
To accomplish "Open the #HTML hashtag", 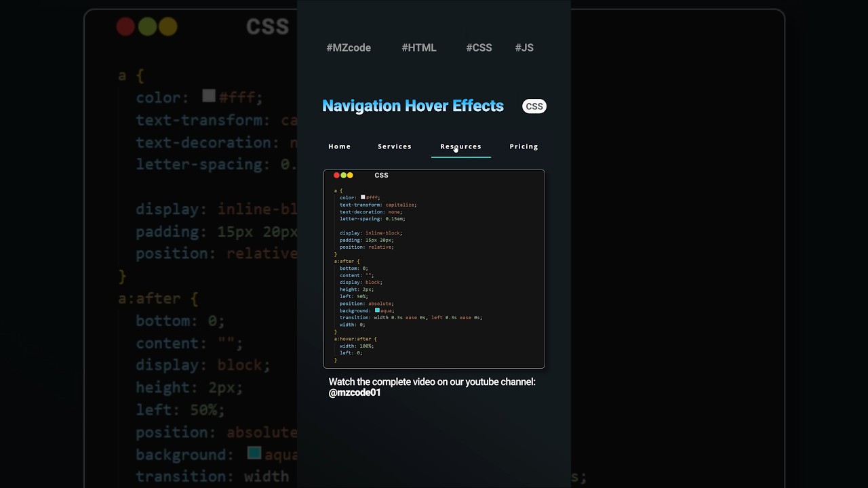I will [x=419, y=47].
